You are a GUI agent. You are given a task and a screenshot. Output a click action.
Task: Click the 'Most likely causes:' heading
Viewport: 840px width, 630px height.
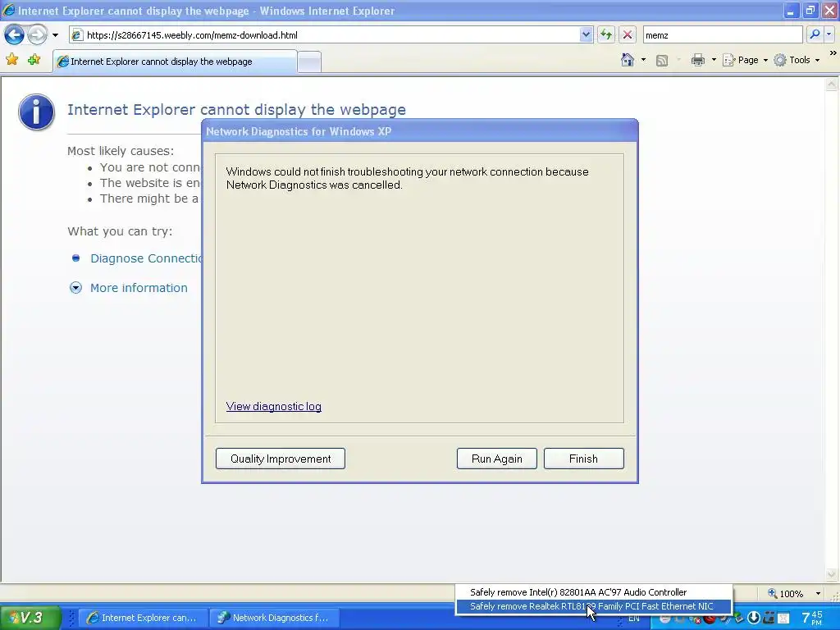coord(121,151)
